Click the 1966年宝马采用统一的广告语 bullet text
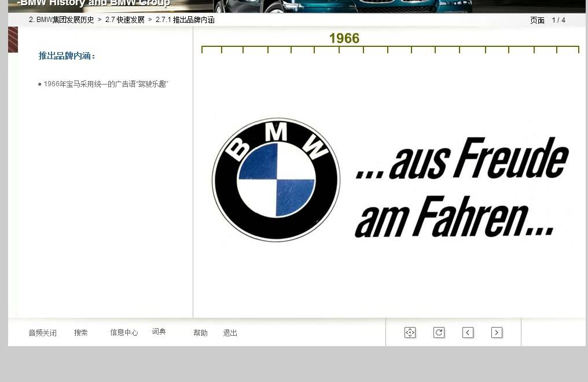Viewport: 588px width, 382px height. [103, 84]
